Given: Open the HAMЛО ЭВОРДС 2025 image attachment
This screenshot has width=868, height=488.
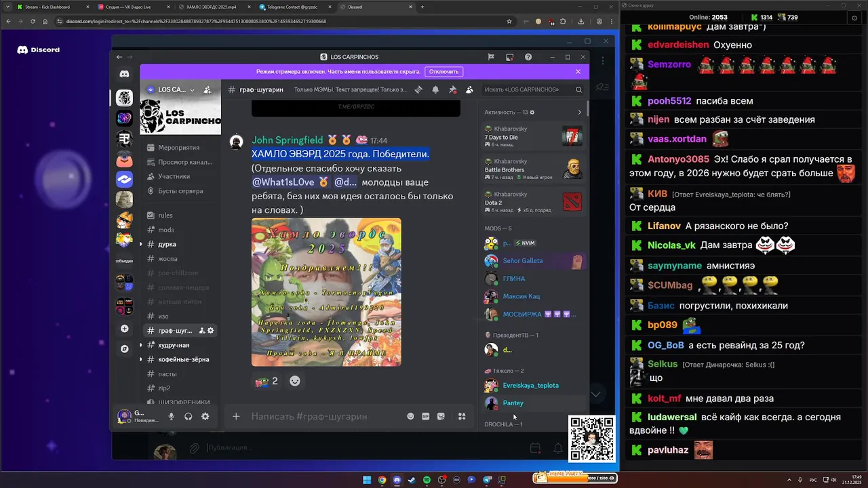Looking at the screenshot, I should pyautogui.click(x=326, y=292).
